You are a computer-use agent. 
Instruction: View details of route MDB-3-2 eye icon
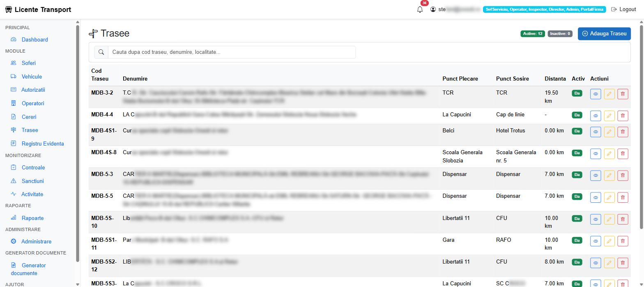tap(596, 94)
